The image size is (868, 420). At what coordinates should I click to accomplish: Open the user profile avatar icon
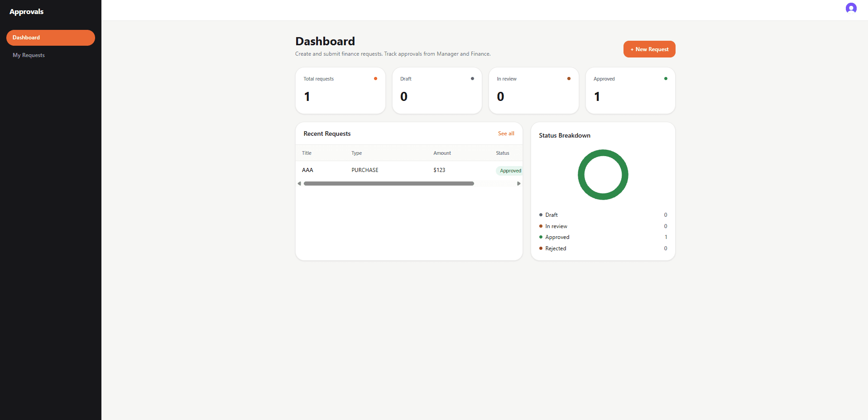point(851,8)
